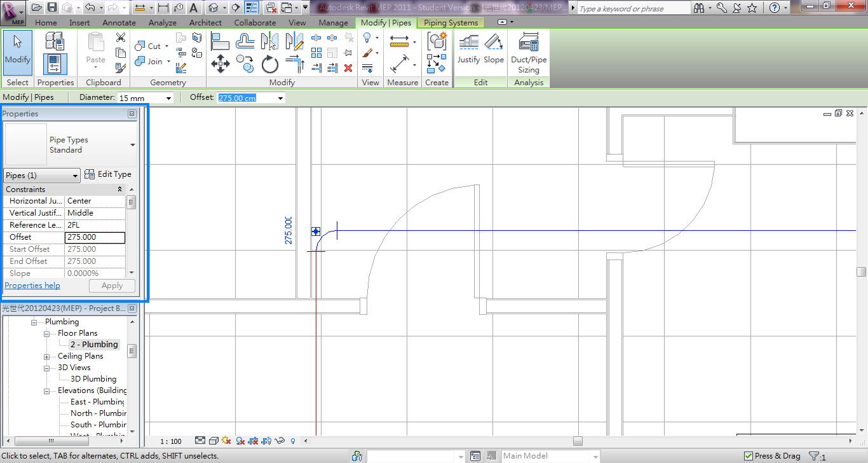Expand the Ceiling Plans tree node
Viewport: 868px width, 463px height.
click(46, 356)
